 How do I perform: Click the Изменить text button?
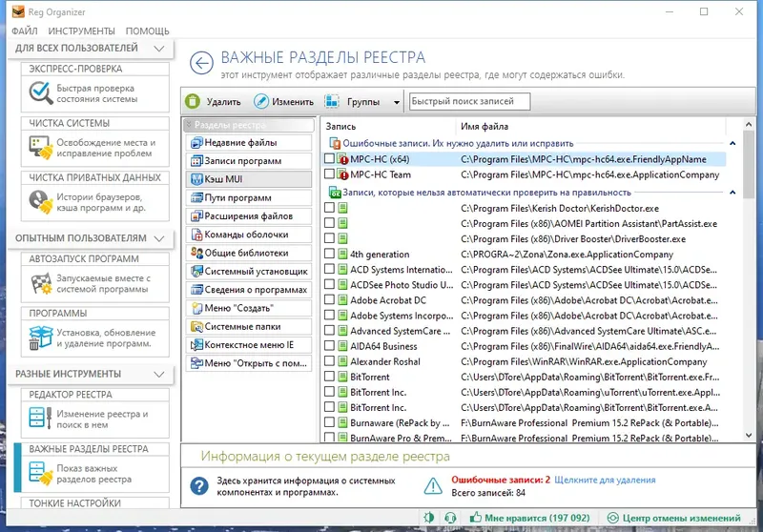[x=293, y=102]
